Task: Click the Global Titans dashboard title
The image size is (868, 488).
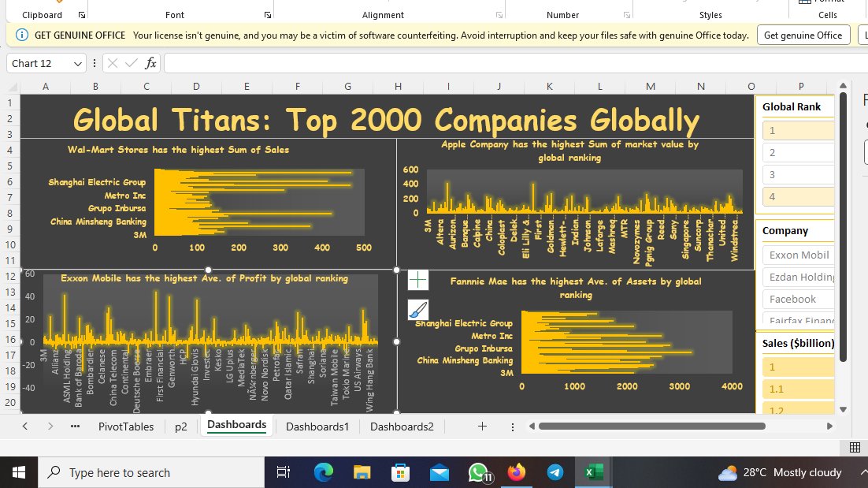Action: point(387,120)
